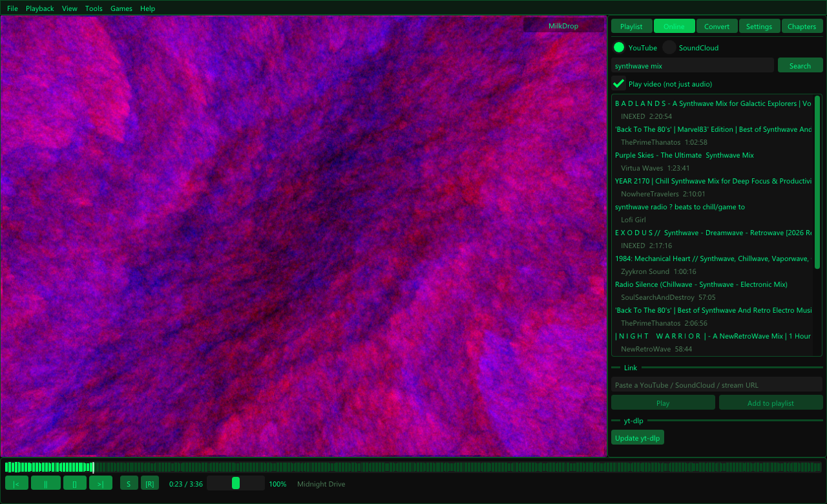Viewport: 827px width, 504px height.
Task: Click the Search button
Action: (800, 65)
